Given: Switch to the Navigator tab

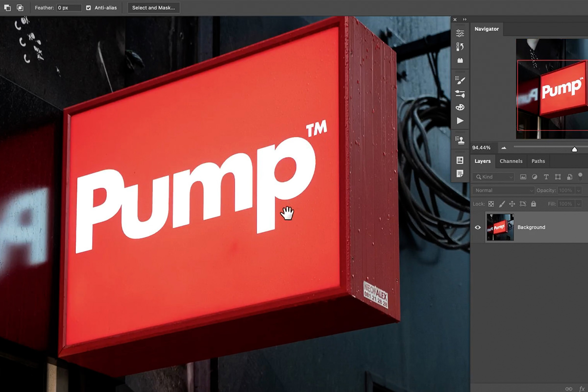Looking at the screenshot, I should tap(487, 29).
